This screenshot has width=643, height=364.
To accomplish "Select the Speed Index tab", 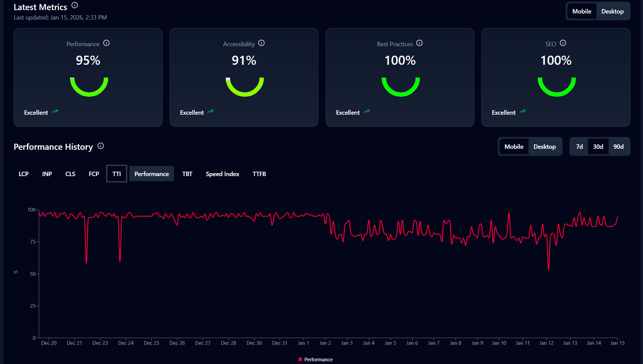I will coord(222,174).
